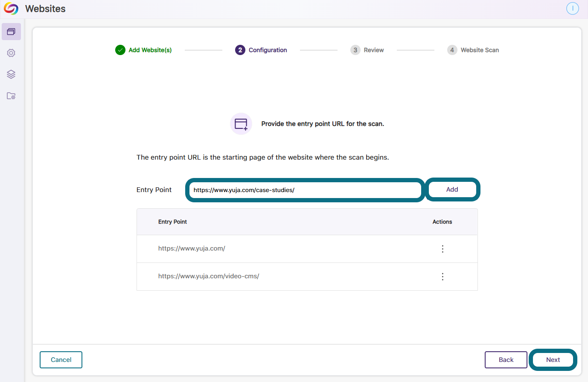Click the Entry Point column header
This screenshot has width=588, height=382.
click(172, 222)
